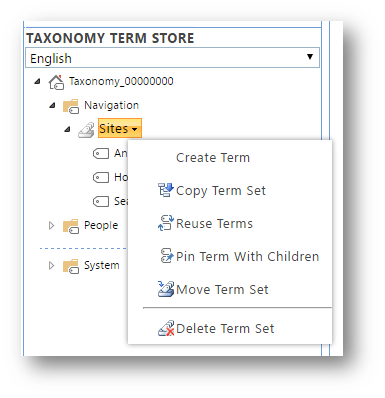Collapse the Navigation group

point(52,105)
